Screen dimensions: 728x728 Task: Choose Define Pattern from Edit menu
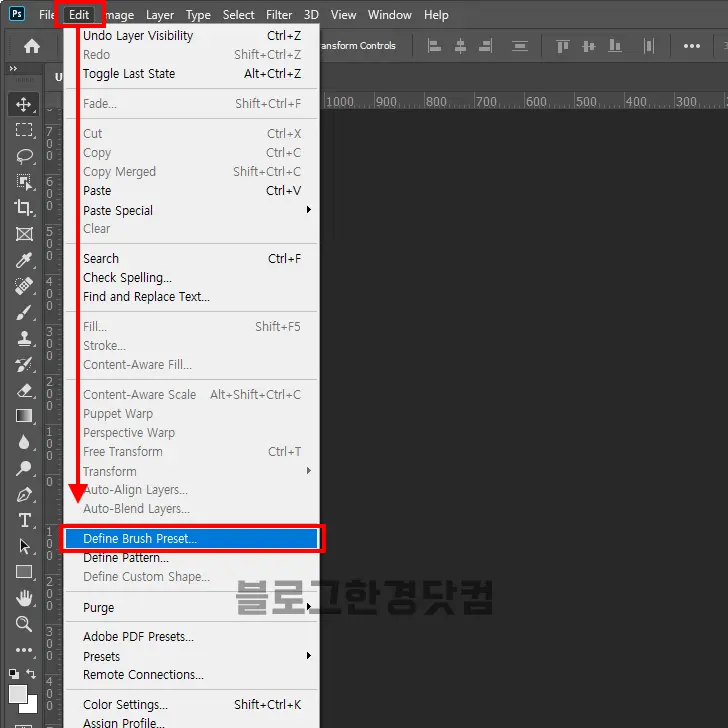pyautogui.click(x=191, y=558)
